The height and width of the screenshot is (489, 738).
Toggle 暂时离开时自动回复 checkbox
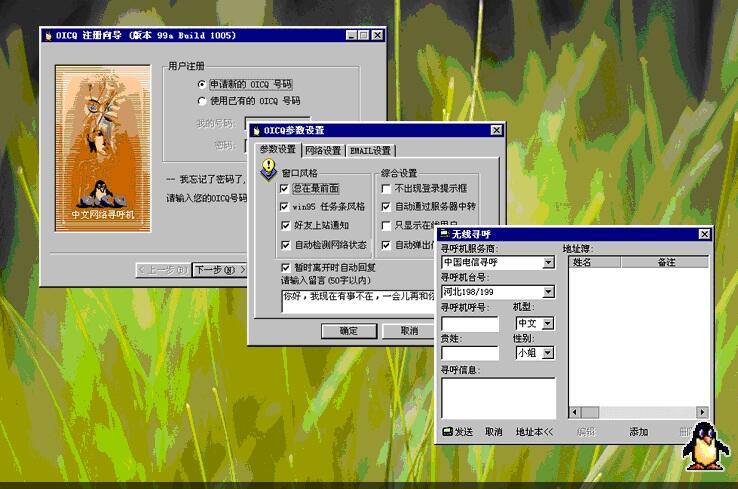click(x=285, y=267)
